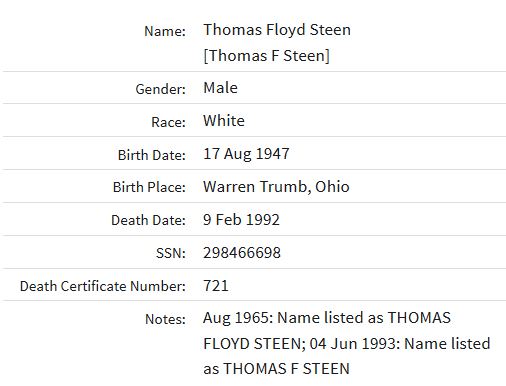Select death date 9 Feb 1992

241,220
